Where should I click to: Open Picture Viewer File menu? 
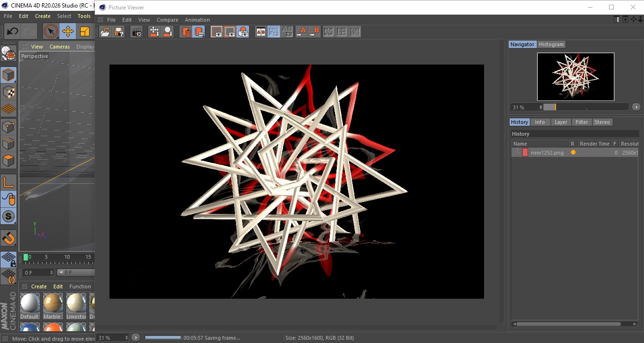click(111, 20)
